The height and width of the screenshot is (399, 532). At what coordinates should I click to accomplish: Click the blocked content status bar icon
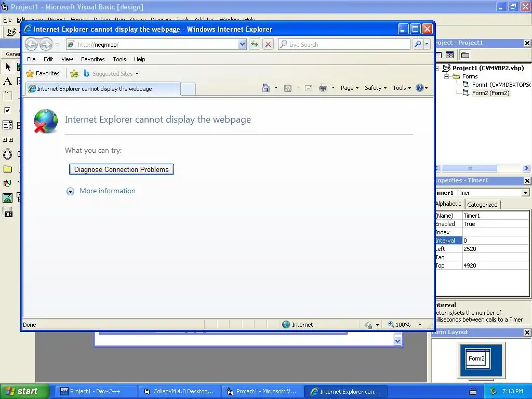[368, 325]
